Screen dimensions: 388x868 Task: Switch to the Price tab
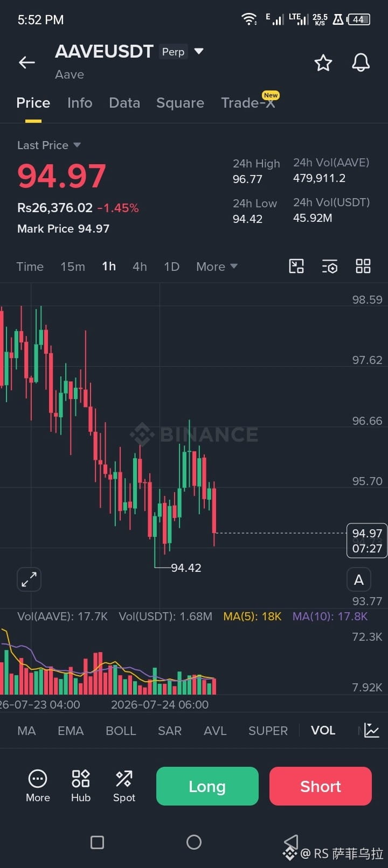[x=33, y=103]
